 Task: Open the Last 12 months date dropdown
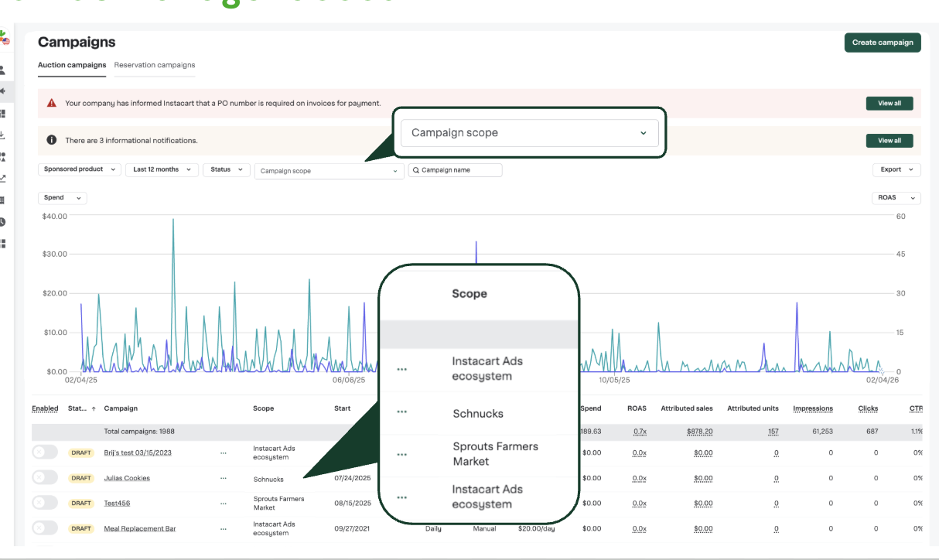[x=162, y=169]
